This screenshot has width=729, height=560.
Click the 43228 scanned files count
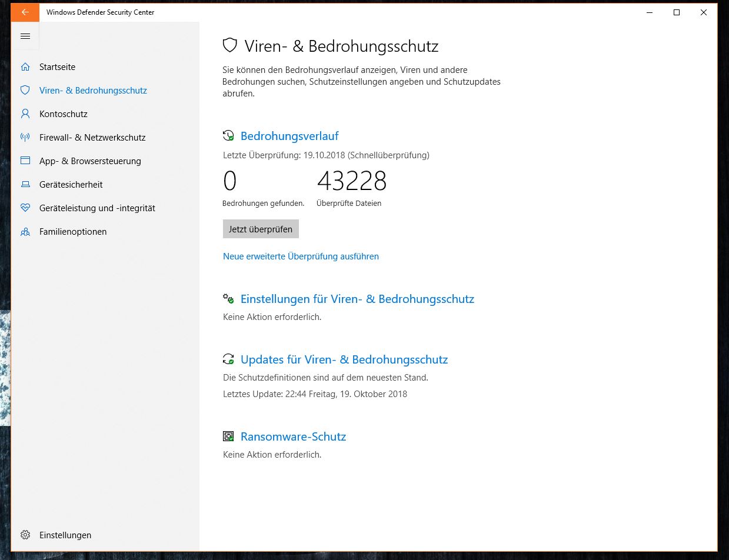(x=352, y=181)
